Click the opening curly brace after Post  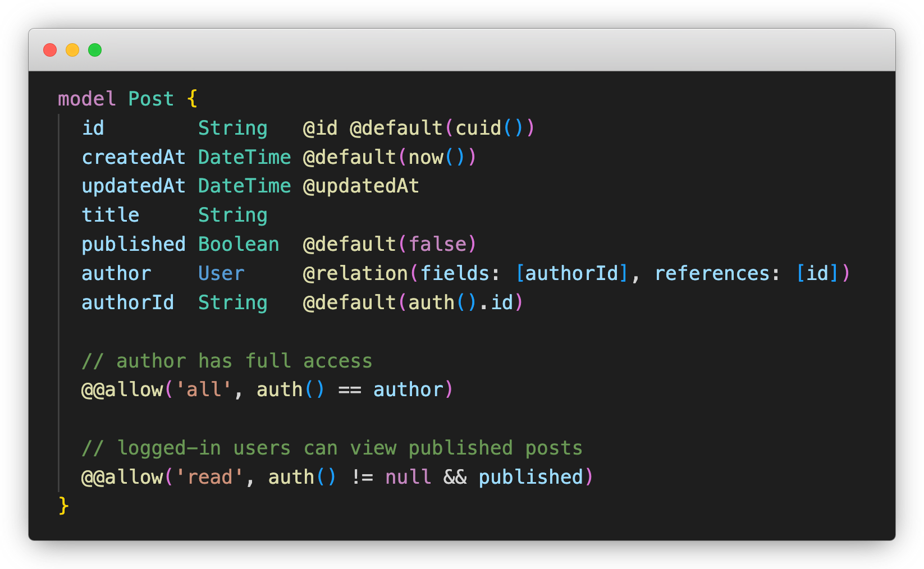point(193,98)
